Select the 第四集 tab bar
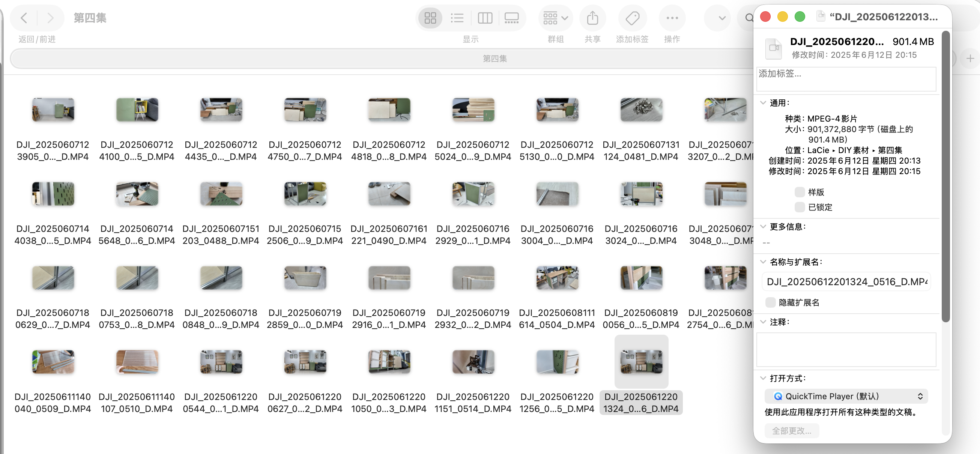The image size is (980, 454). coord(495,59)
